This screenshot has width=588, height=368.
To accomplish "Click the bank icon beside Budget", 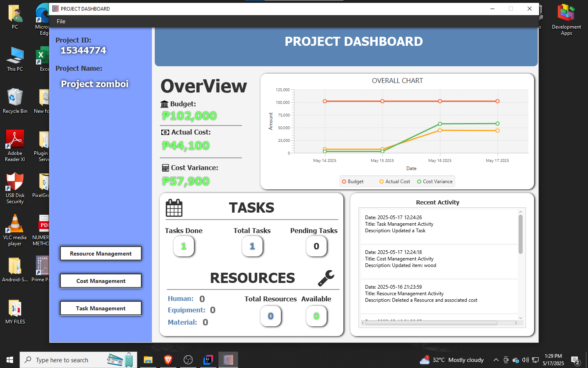I will click(x=165, y=104).
